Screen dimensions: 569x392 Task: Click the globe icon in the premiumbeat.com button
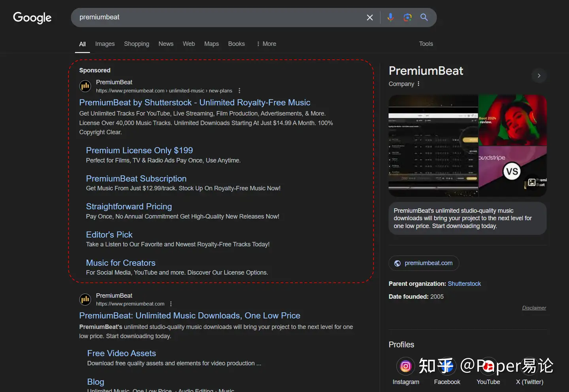tap(398, 263)
